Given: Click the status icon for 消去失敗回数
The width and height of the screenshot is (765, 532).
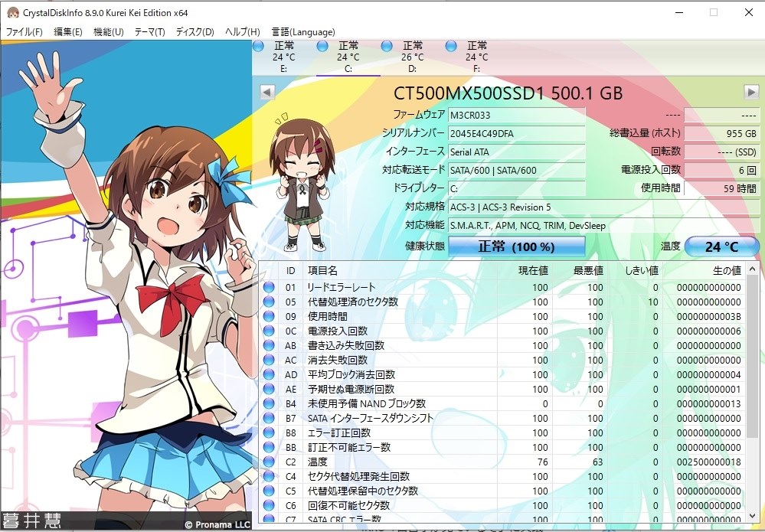Looking at the screenshot, I should click(x=269, y=360).
